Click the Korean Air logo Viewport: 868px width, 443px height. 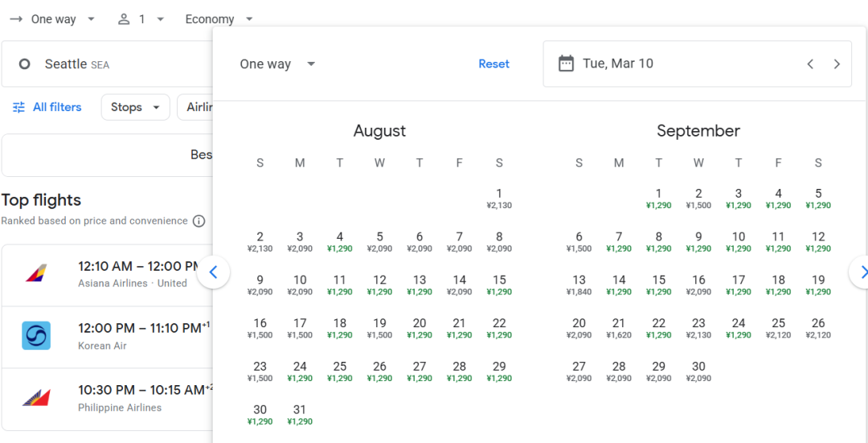(x=36, y=335)
